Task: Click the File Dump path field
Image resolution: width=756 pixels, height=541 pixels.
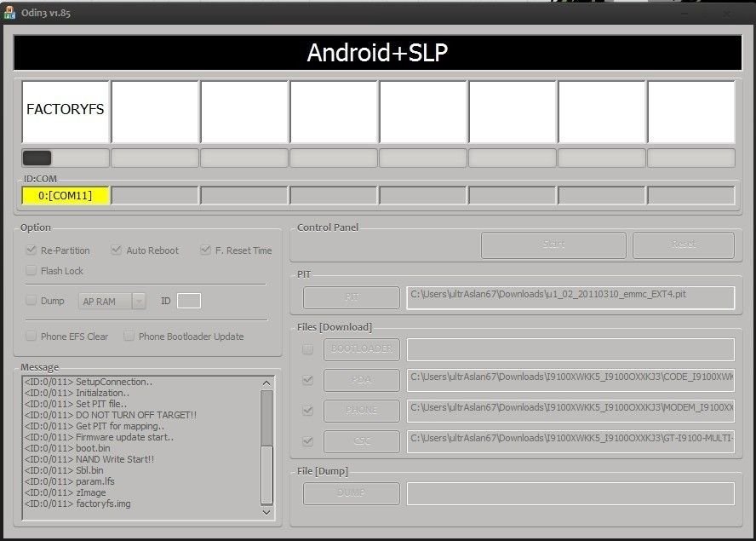Action: (x=571, y=493)
